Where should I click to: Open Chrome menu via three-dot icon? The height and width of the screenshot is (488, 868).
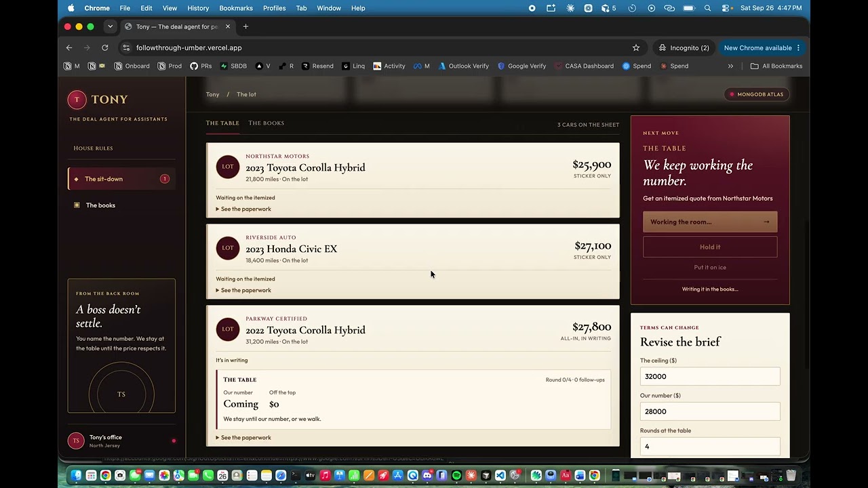click(798, 48)
